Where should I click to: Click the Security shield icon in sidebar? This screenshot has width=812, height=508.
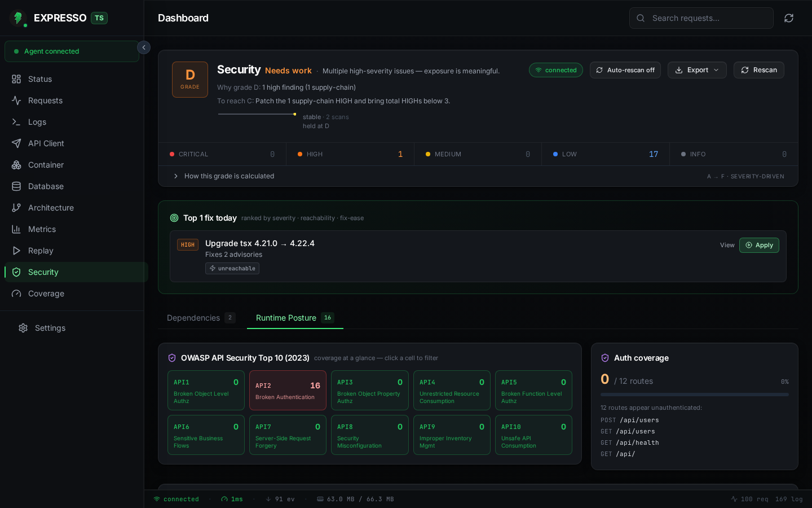[16, 272]
